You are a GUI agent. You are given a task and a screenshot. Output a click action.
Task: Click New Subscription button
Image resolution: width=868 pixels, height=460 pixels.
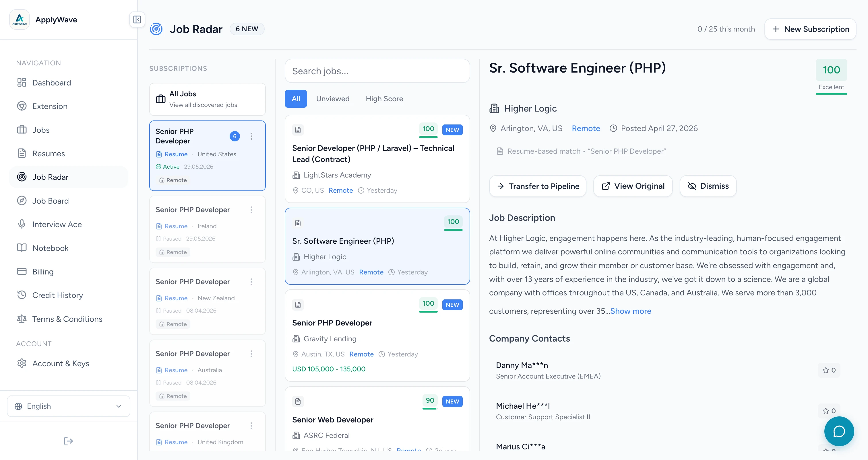pos(810,29)
